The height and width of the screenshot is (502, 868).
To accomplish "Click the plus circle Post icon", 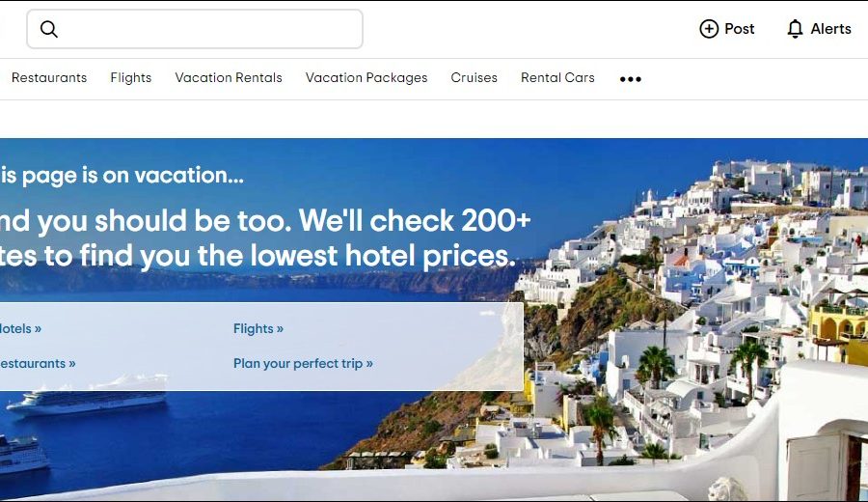I will (709, 28).
